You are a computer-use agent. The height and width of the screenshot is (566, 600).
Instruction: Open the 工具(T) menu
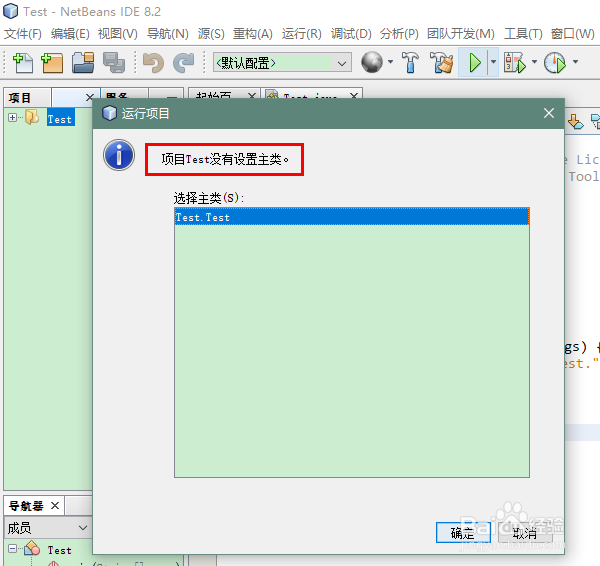(x=523, y=34)
